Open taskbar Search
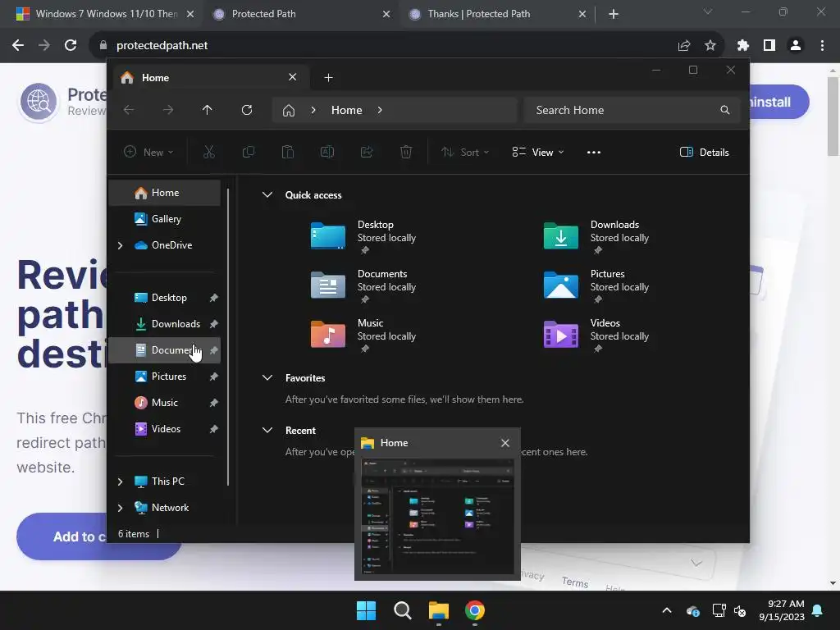 (402, 610)
